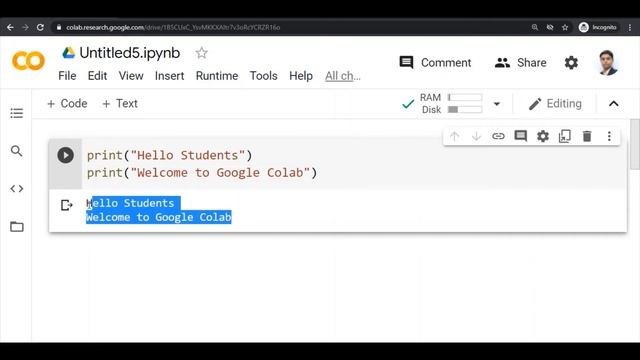Open the Edit menu

(97, 76)
